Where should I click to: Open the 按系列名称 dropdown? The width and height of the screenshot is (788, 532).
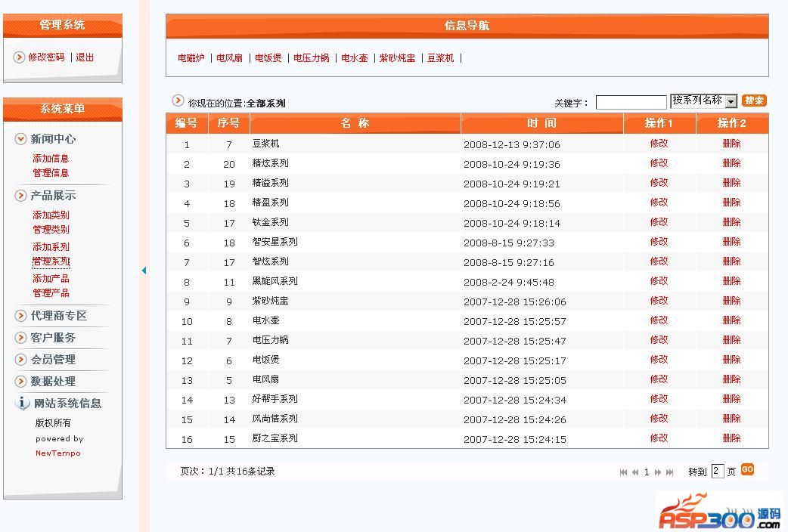click(x=703, y=101)
